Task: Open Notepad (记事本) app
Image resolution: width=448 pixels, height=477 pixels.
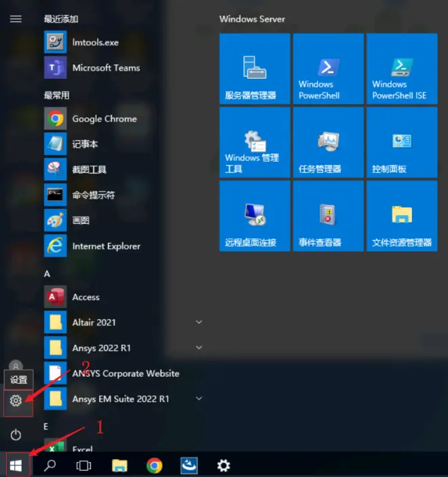Action: click(x=124, y=144)
